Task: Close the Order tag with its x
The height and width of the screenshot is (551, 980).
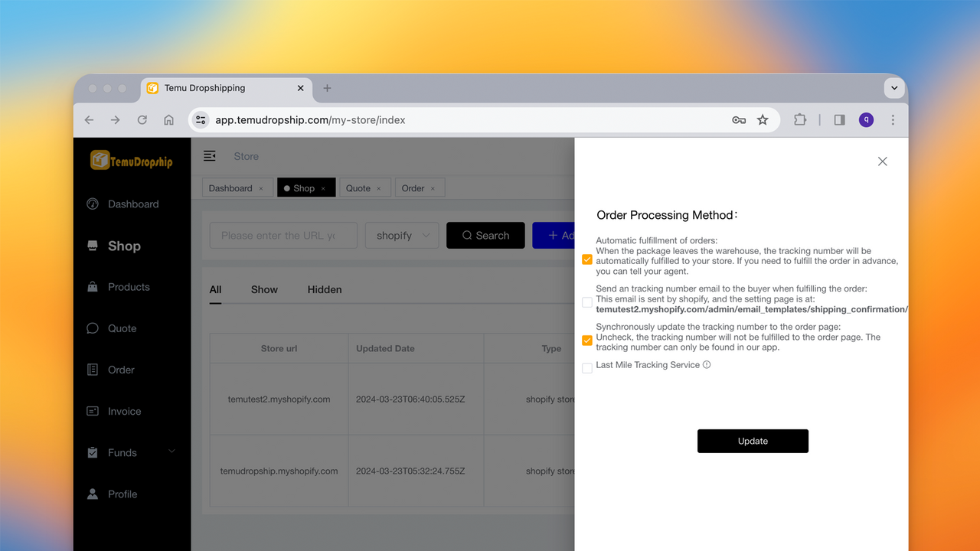Action: [x=433, y=188]
